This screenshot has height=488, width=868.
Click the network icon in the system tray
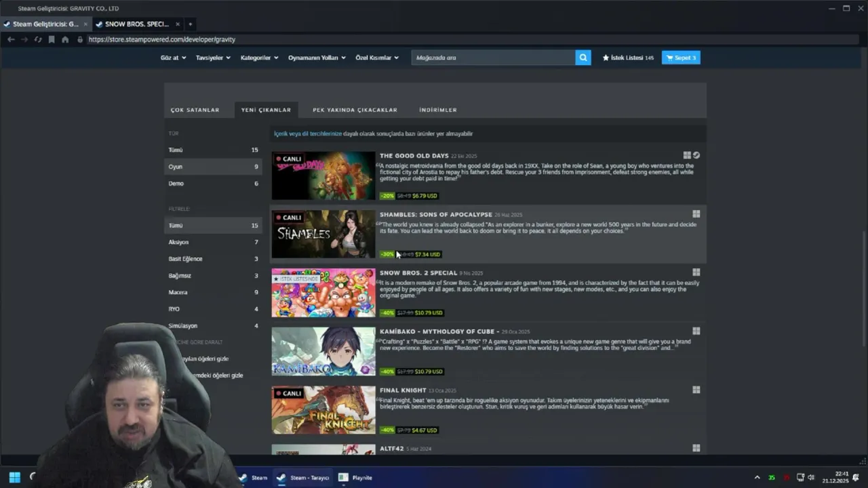coord(800,477)
